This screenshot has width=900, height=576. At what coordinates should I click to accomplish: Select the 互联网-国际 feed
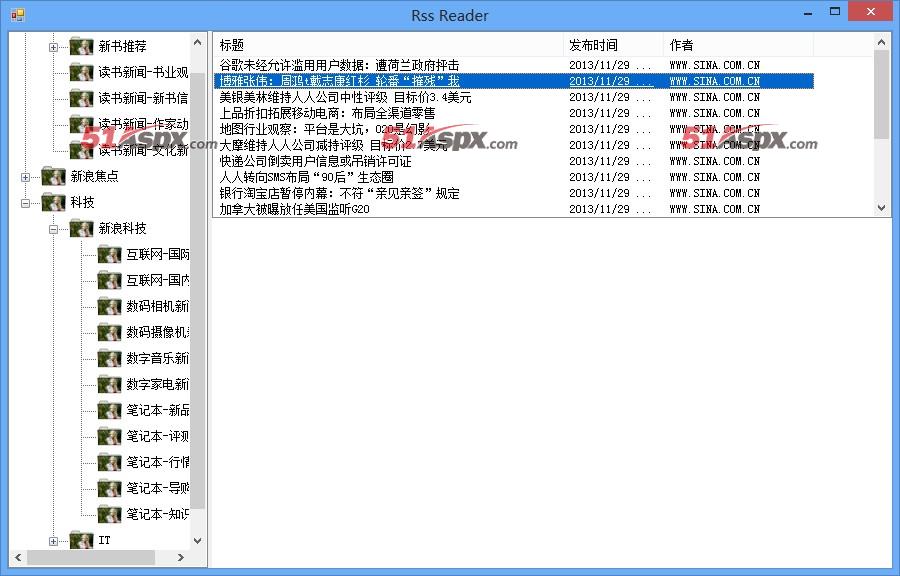pyautogui.click(x=157, y=254)
